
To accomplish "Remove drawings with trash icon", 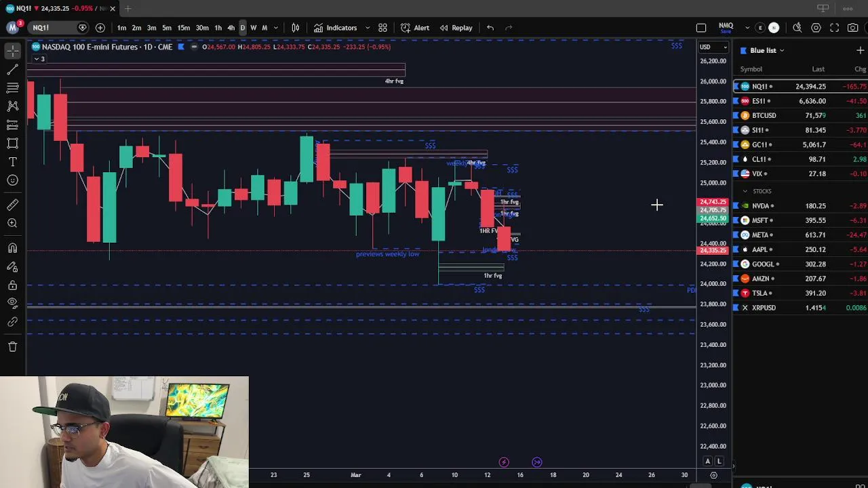I will [x=12, y=347].
